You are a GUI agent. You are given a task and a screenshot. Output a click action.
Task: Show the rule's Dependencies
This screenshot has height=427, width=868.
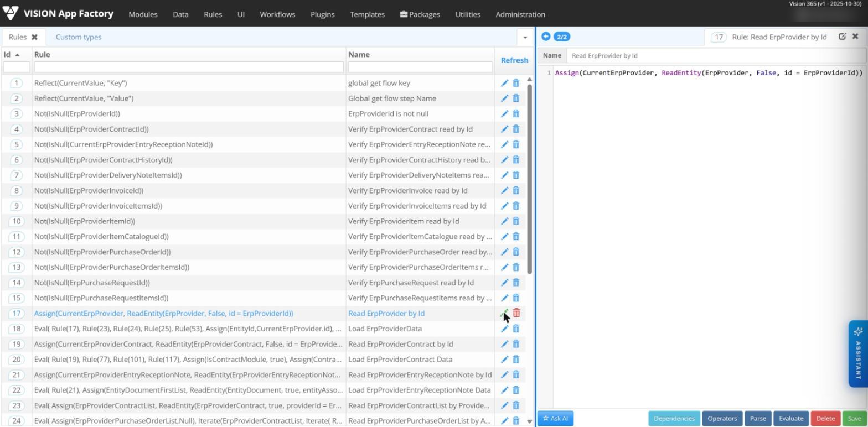coord(674,418)
